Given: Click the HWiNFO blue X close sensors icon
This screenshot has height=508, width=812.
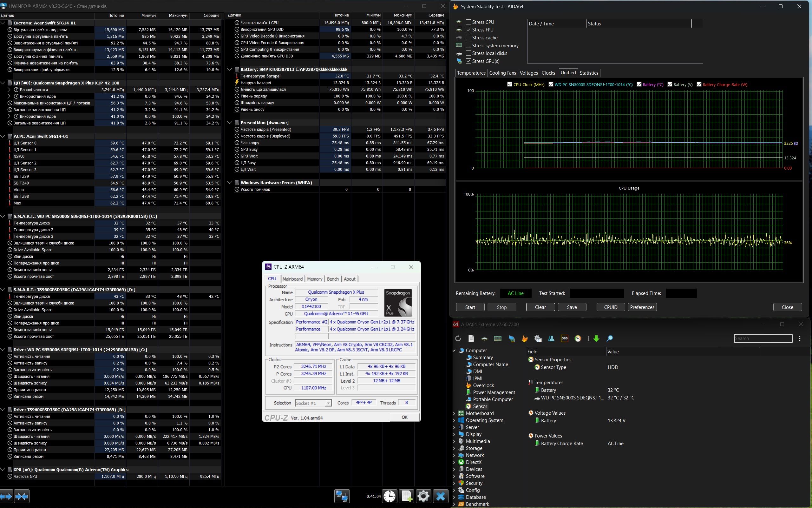Looking at the screenshot, I should 441,496.
